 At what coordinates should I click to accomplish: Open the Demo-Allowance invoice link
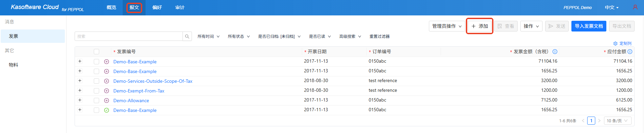click(x=131, y=101)
